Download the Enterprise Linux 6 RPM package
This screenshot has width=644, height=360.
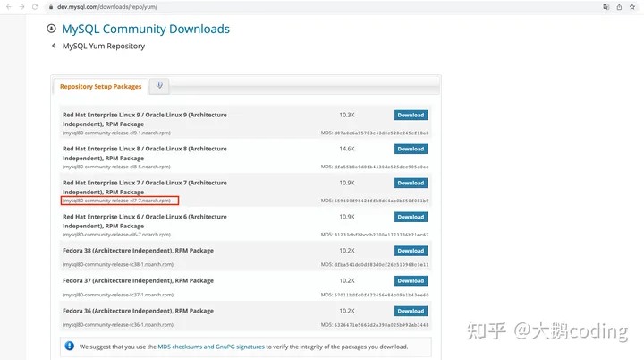coord(411,217)
